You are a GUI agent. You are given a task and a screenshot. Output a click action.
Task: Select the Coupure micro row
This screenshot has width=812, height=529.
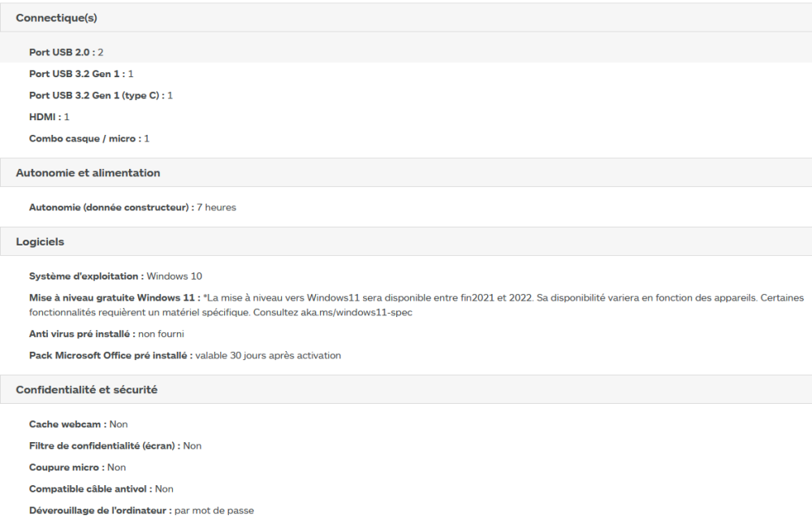[x=77, y=468]
